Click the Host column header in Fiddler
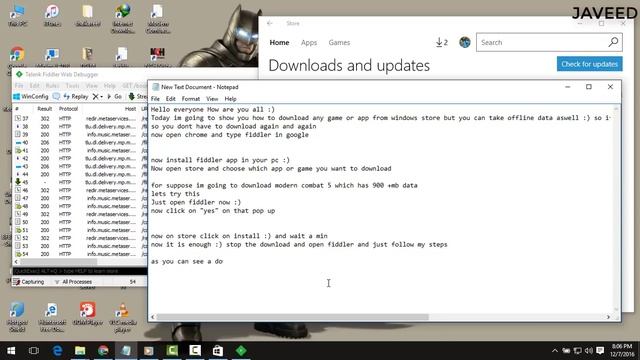Viewport: 640px width, 360px height. coord(130,109)
